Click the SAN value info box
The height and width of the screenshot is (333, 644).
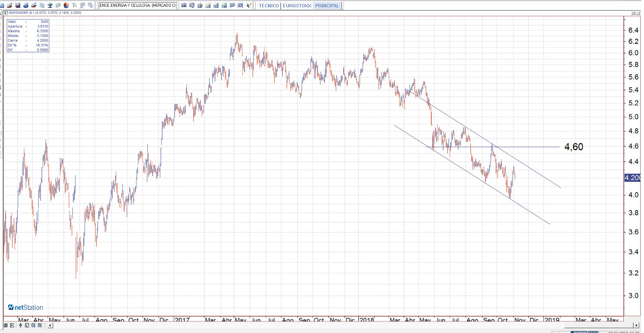pyautogui.click(x=28, y=36)
